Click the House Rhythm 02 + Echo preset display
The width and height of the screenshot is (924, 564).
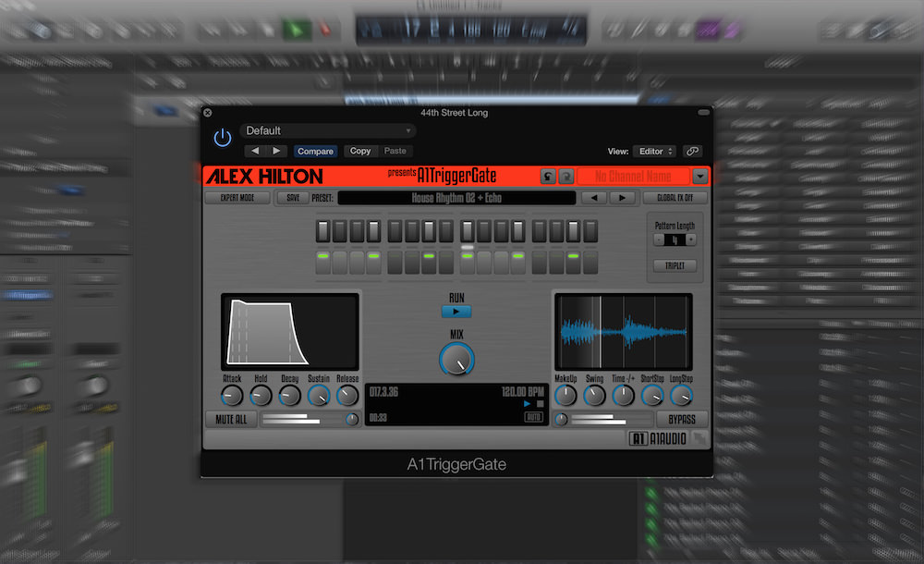pos(456,198)
